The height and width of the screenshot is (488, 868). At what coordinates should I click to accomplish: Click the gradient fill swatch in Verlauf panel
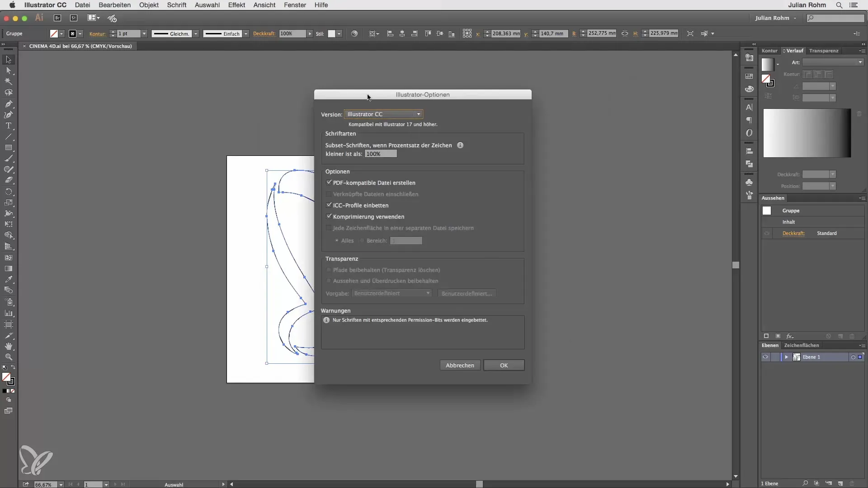pos(768,65)
